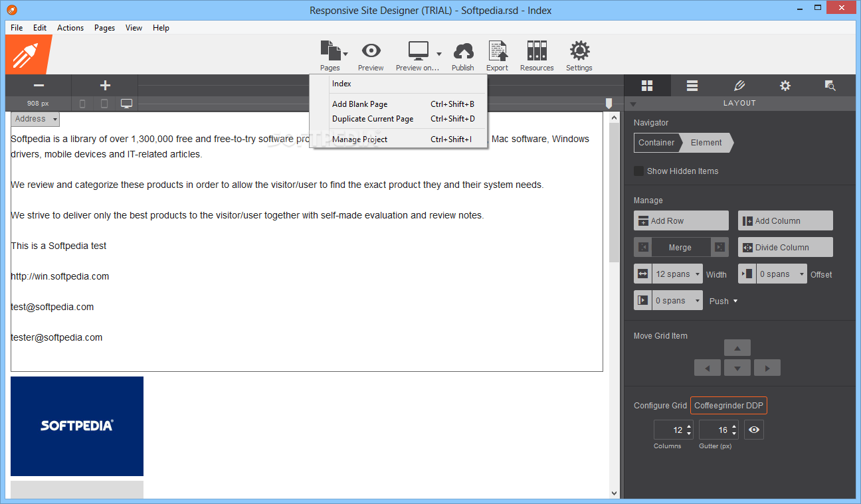Click the Add Row button
Image resolution: width=861 pixels, height=504 pixels.
(681, 220)
